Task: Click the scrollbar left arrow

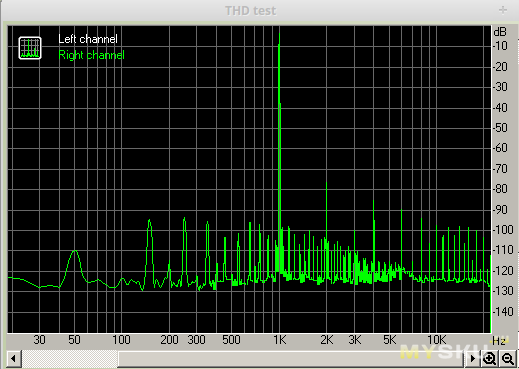Action: coord(13,359)
